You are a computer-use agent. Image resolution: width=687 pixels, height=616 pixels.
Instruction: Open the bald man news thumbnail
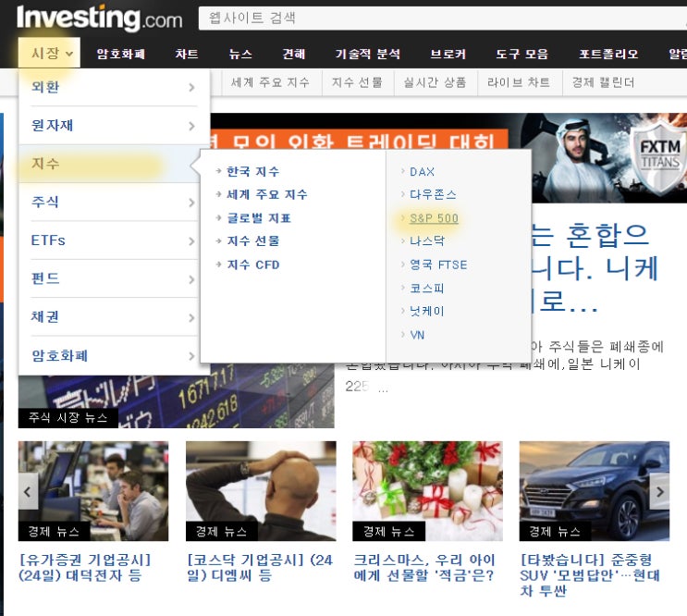261,491
